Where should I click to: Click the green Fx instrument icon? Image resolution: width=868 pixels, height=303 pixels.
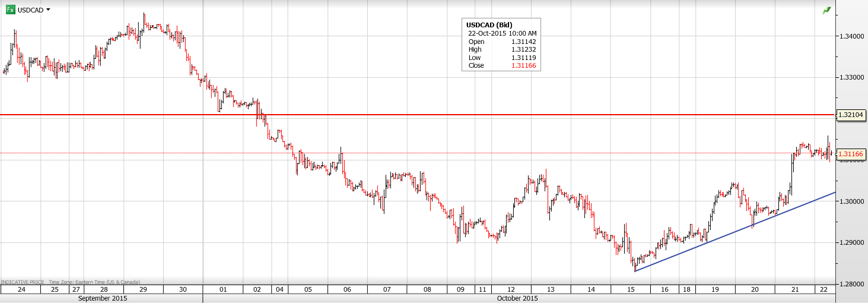pos(11,10)
